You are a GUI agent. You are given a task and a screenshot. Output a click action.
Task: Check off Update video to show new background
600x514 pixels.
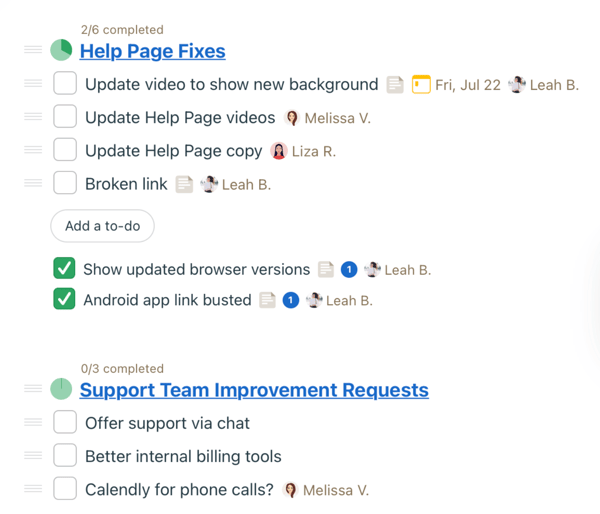click(65, 83)
